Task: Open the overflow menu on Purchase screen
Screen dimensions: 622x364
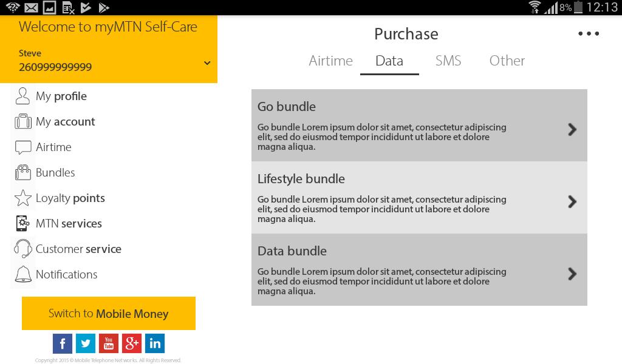Action: tap(589, 33)
